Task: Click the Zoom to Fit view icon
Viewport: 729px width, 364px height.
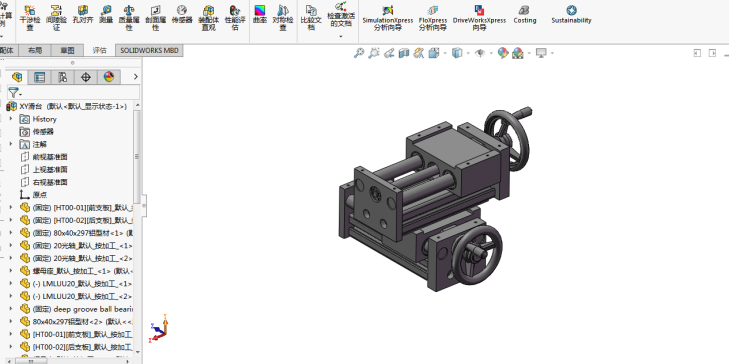Action: [x=358, y=53]
